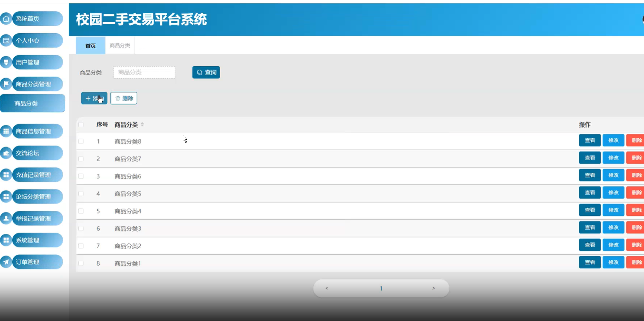Collapse 商品分类管理 menu
This screenshot has height=321, width=644.
37,84
